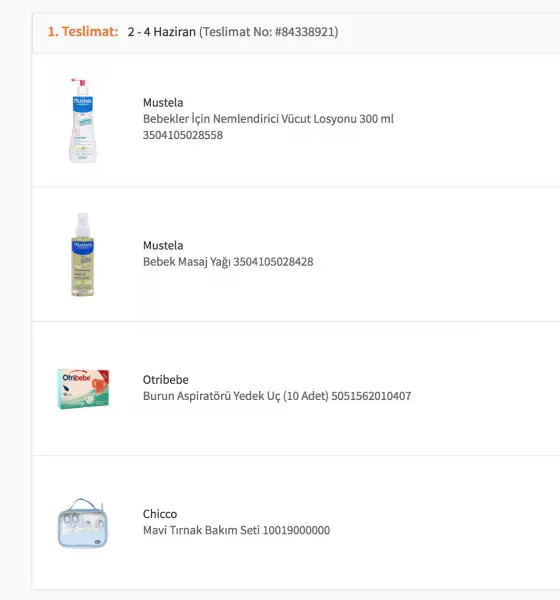Select the Mustela brand name above lotion
Screen dimensions: 560x600
tap(163, 103)
